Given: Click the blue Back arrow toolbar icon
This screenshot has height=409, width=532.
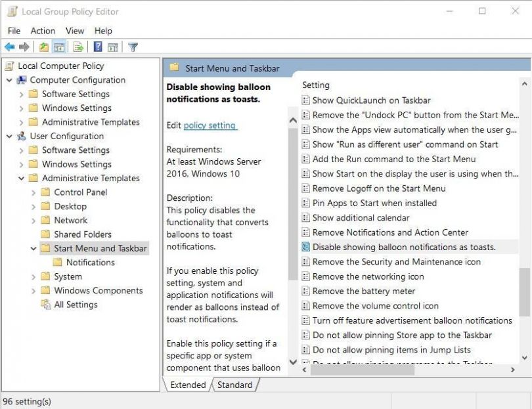Looking at the screenshot, I should pyautogui.click(x=9, y=47).
